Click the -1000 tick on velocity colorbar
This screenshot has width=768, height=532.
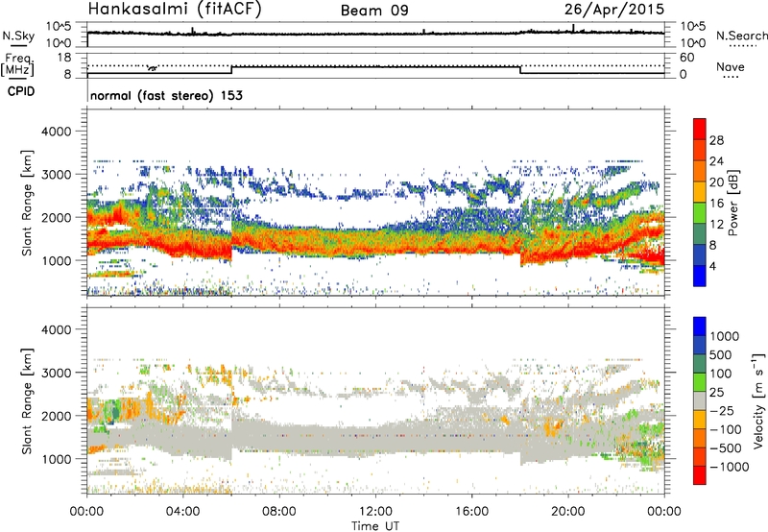point(729,467)
